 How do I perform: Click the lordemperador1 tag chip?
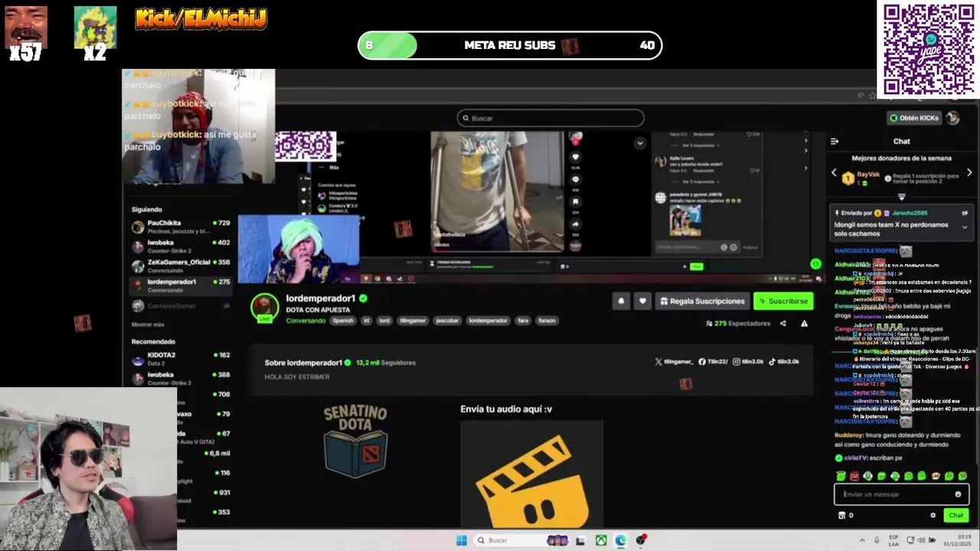(x=488, y=321)
